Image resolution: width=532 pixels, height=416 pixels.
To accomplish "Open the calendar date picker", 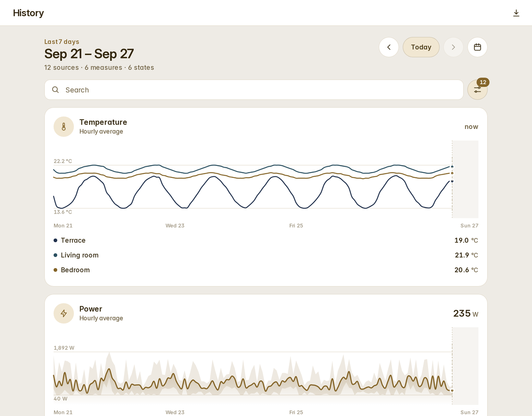I will (478, 47).
